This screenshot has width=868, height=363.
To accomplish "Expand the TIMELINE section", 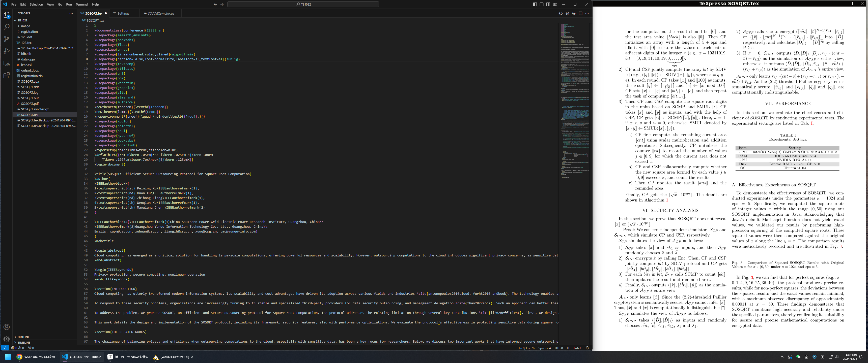I will coord(45,343).
